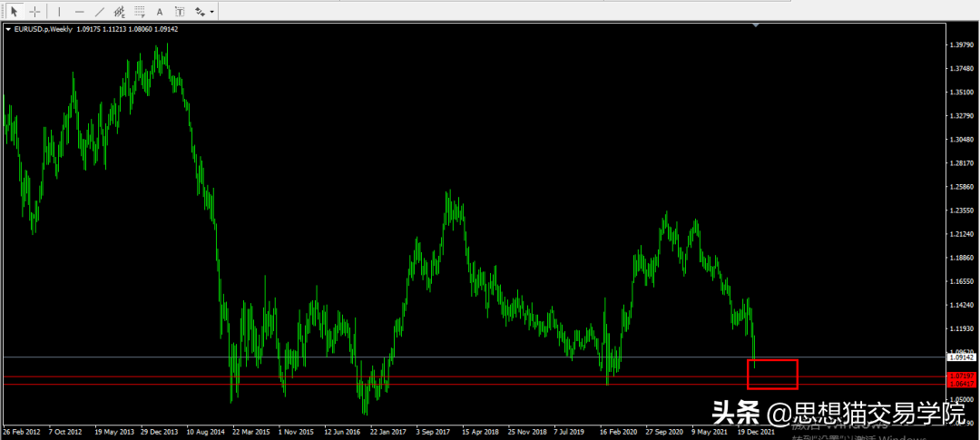Click the 22 Jan 2017 date label
Screen dimensions: 980x440
[388, 432]
